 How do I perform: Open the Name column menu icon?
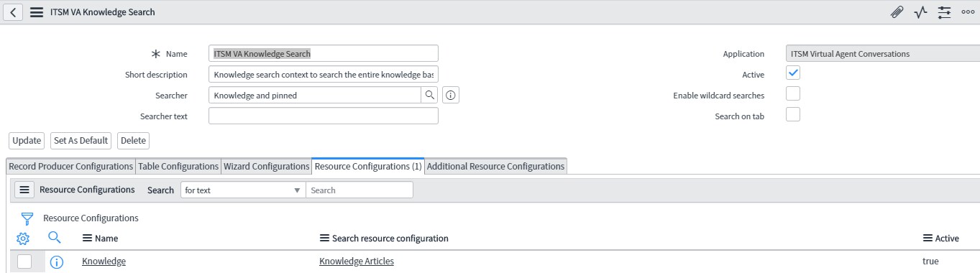point(88,239)
